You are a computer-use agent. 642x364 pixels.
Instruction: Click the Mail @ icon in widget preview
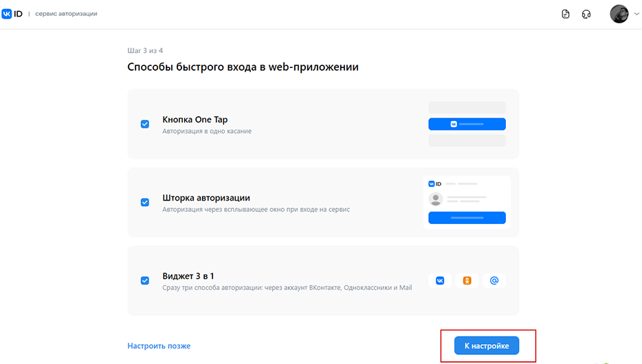(x=494, y=281)
